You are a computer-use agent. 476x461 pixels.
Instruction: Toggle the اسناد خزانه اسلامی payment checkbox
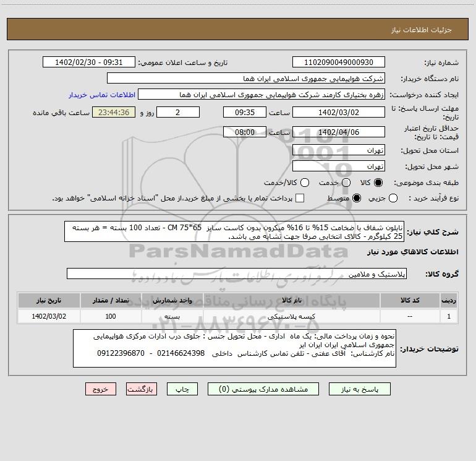300,198
